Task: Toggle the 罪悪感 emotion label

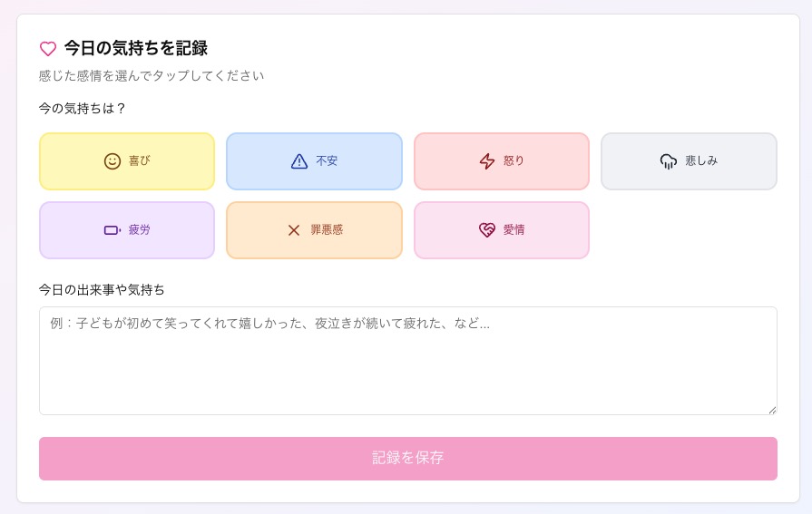Action: pyautogui.click(x=327, y=230)
